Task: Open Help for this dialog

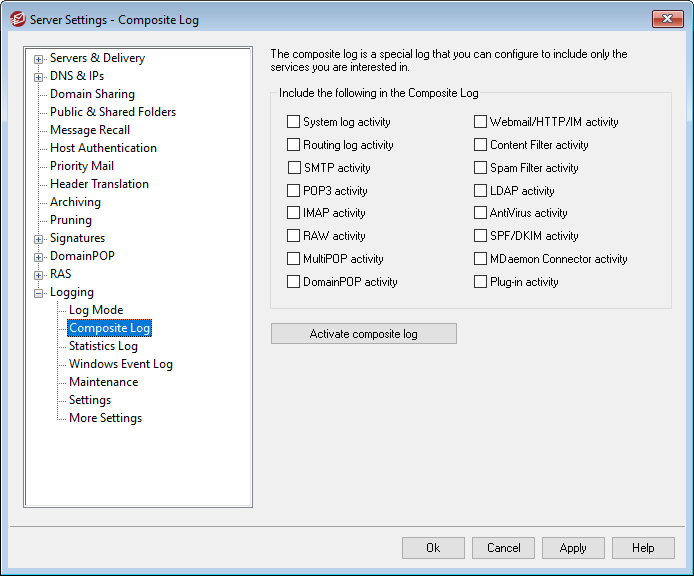Action: tap(643, 548)
